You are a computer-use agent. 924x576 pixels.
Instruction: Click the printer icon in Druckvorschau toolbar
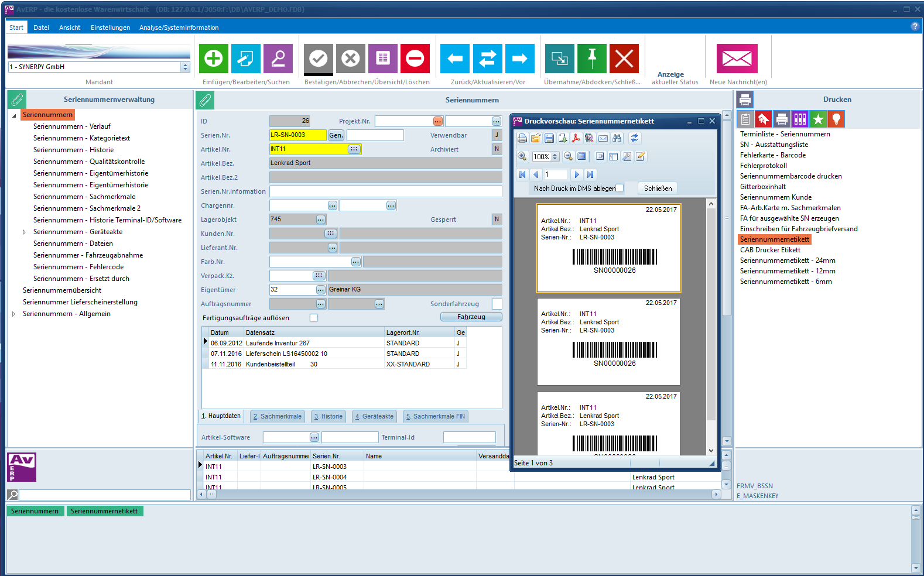[x=522, y=138]
